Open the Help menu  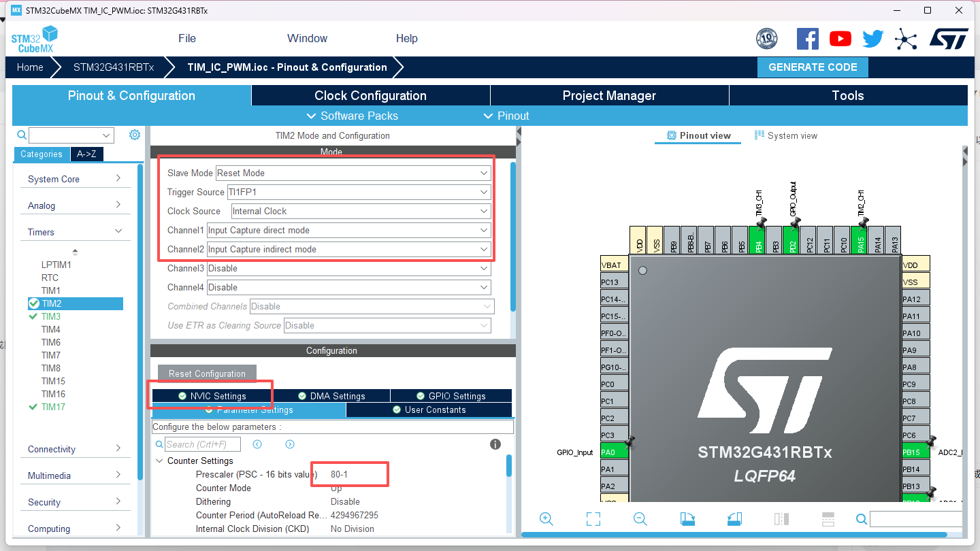(407, 38)
